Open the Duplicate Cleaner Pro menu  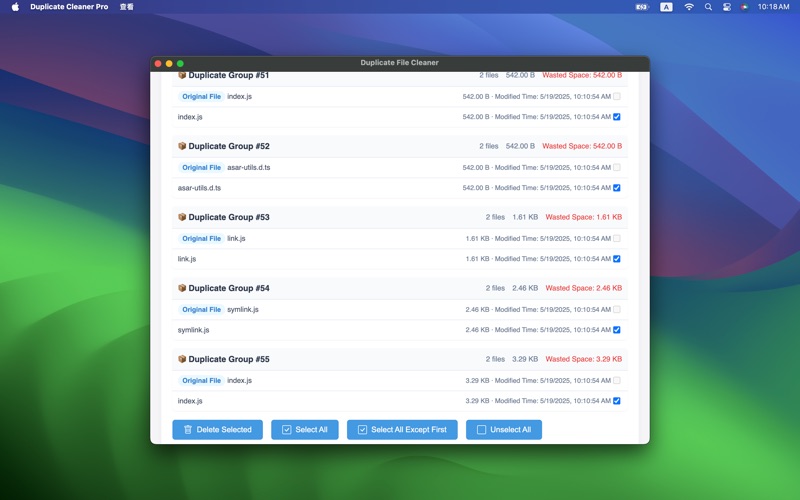(69, 7)
